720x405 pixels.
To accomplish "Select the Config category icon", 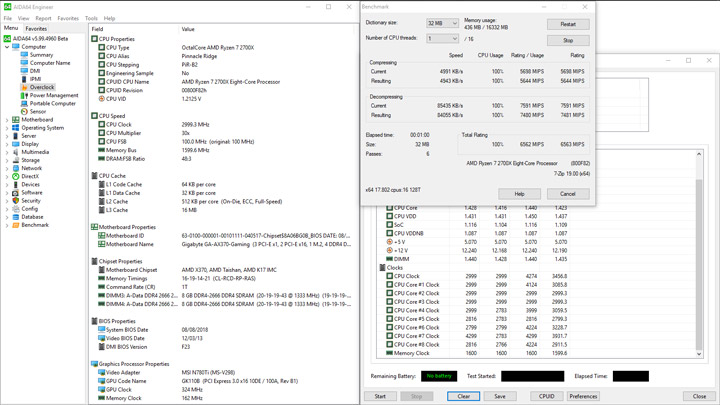I will point(16,209).
